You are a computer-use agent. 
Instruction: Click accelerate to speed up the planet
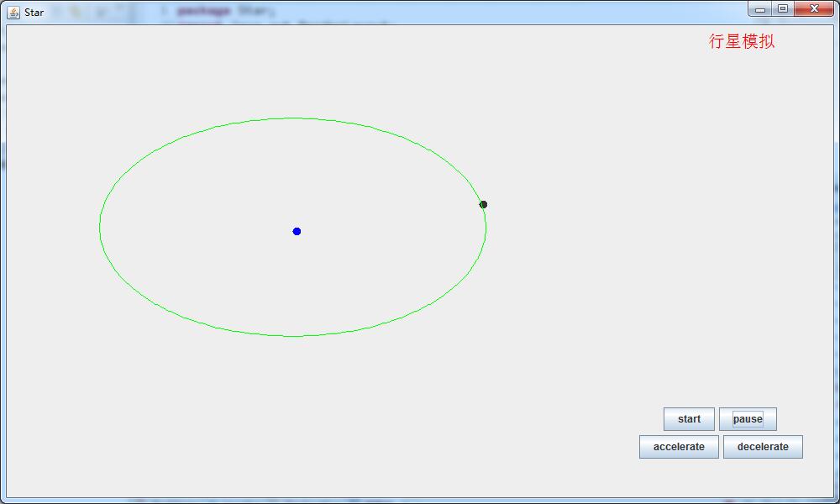click(679, 447)
